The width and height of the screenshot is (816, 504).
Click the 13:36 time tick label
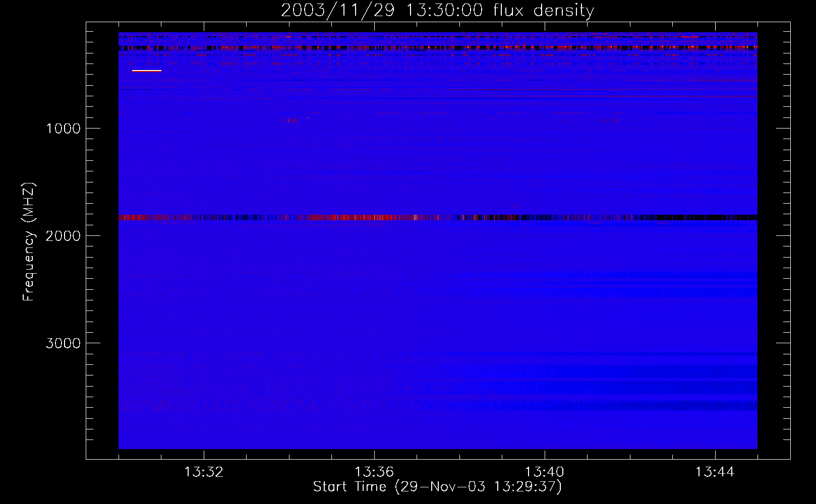tap(374, 472)
